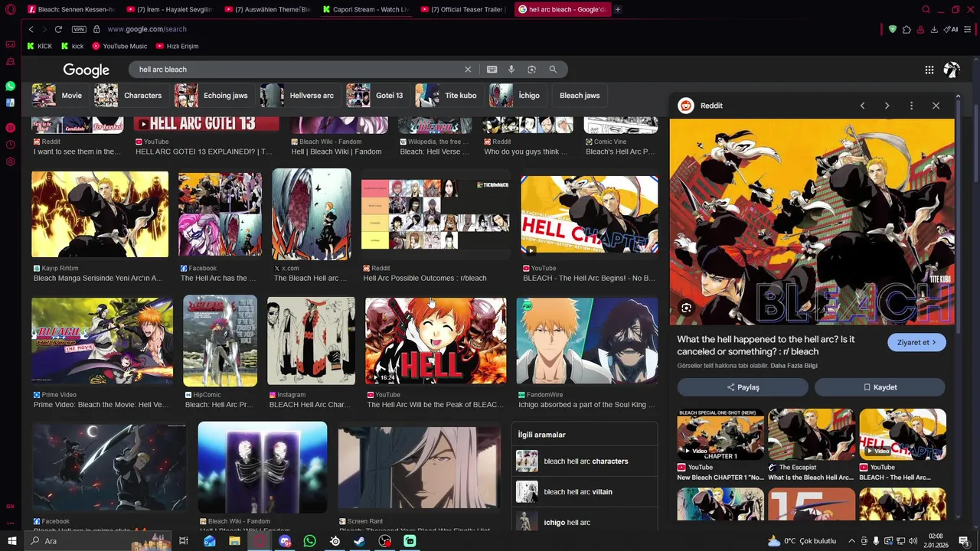The width and height of the screenshot is (980, 551).
Task: Open WhatsApp in the Opera sidebar
Action: pos(11,86)
